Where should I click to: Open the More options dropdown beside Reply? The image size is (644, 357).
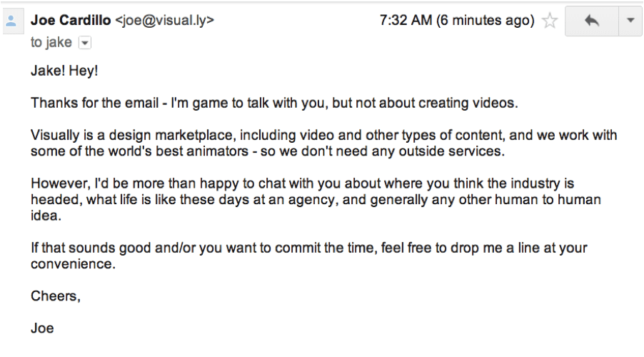630,21
